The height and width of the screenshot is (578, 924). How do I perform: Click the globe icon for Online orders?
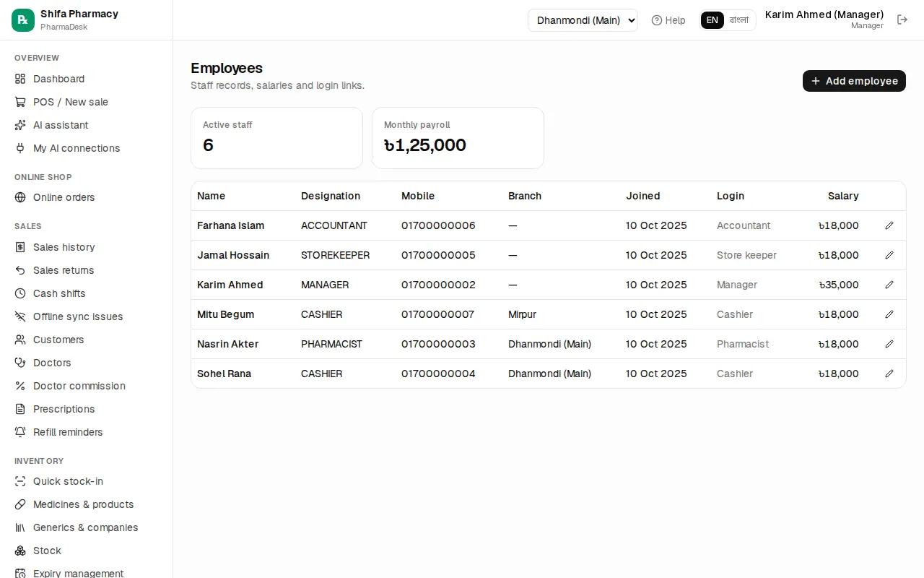(20, 197)
